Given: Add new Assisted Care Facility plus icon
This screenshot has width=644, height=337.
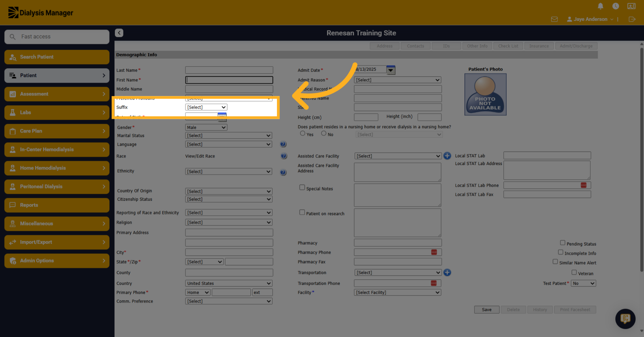Looking at the screenshot, I should (x=447, y=156).
